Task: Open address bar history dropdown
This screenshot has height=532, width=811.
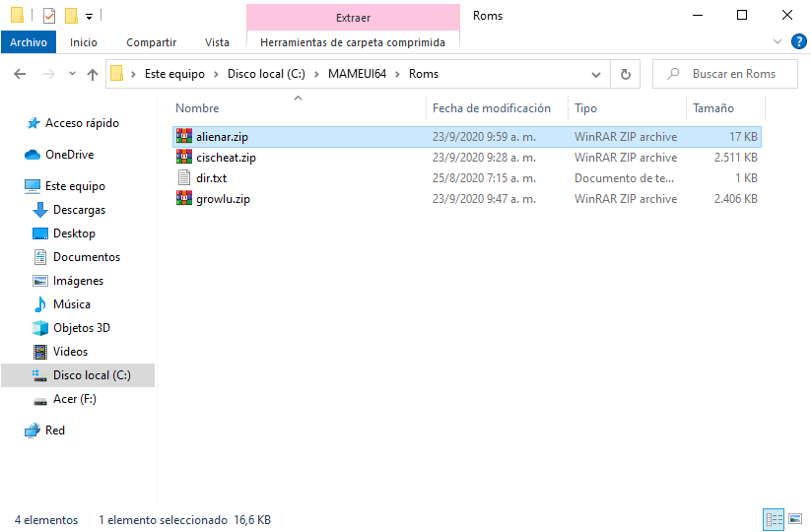Action: click(x=596, y=75)
